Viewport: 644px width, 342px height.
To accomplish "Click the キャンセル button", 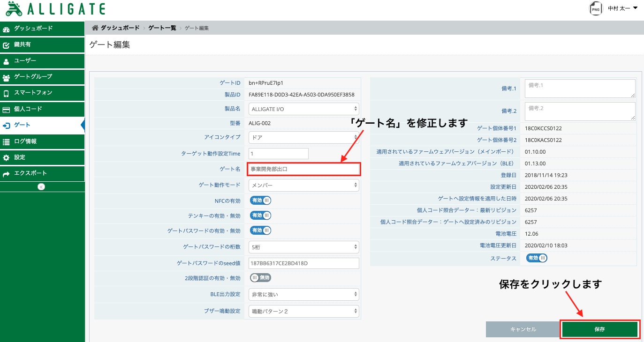I will pyautogui.click(x=523, y=329).
